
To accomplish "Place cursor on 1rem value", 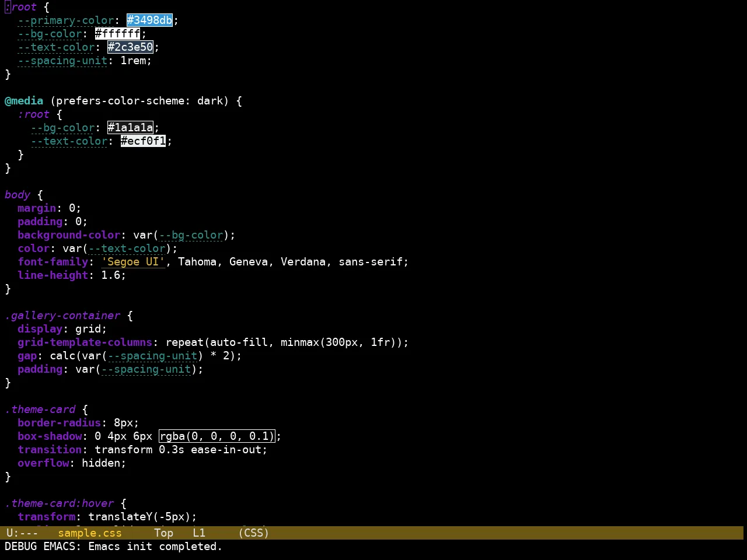I will (x=133, y=61).
